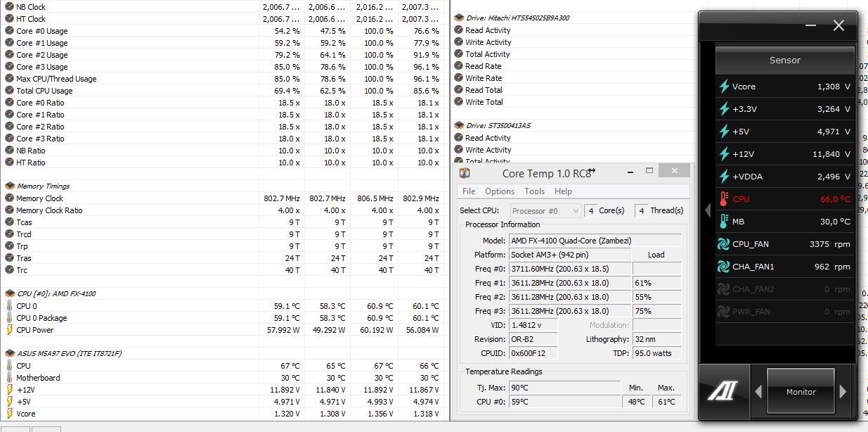Screen dimensions: 868x432
Task: Select the Max CPU/Thread Usage row label
Action: pos(56,79)
